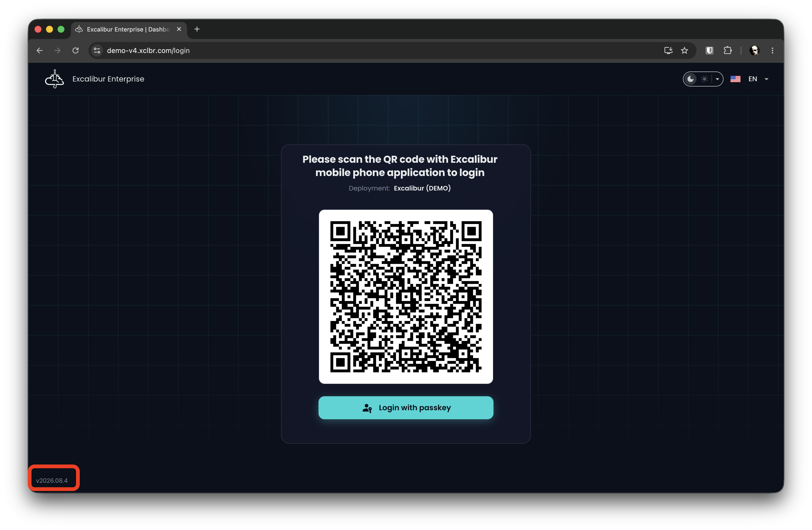Click the install app icon in address bar
This screenshot has height=530, width=812.
[668, 50]
